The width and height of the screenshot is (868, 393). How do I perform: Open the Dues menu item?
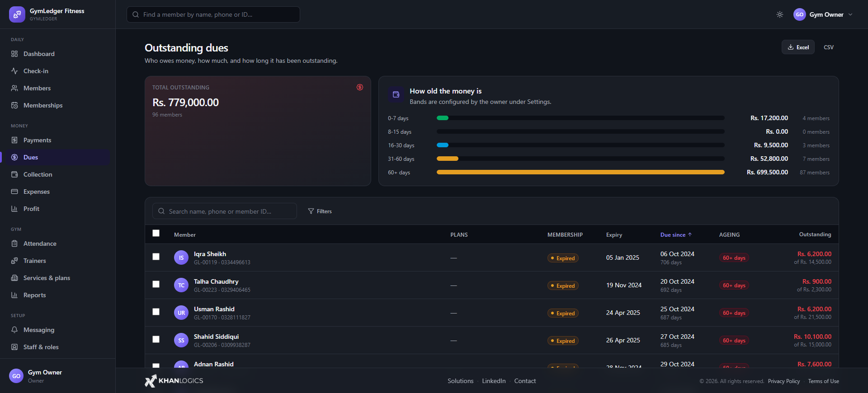pos(58,157)
